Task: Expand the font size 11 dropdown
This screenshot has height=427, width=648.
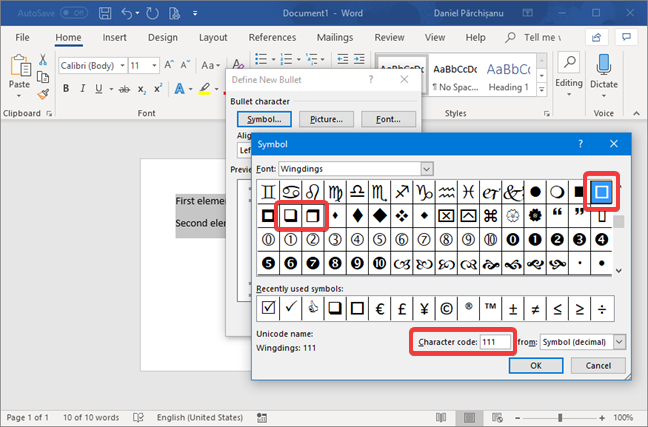Action: tap(154, 66)
